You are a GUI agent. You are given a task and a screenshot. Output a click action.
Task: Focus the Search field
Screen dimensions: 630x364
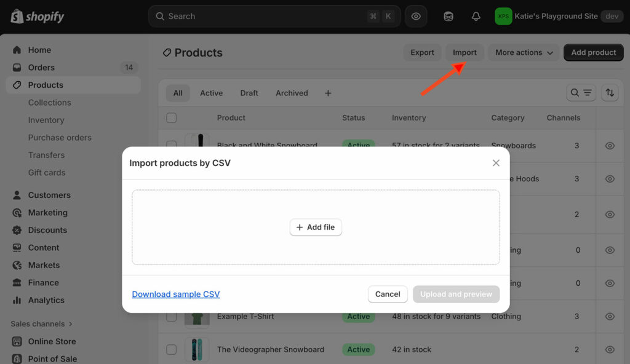pyautogui.click(x=274, y=16)
